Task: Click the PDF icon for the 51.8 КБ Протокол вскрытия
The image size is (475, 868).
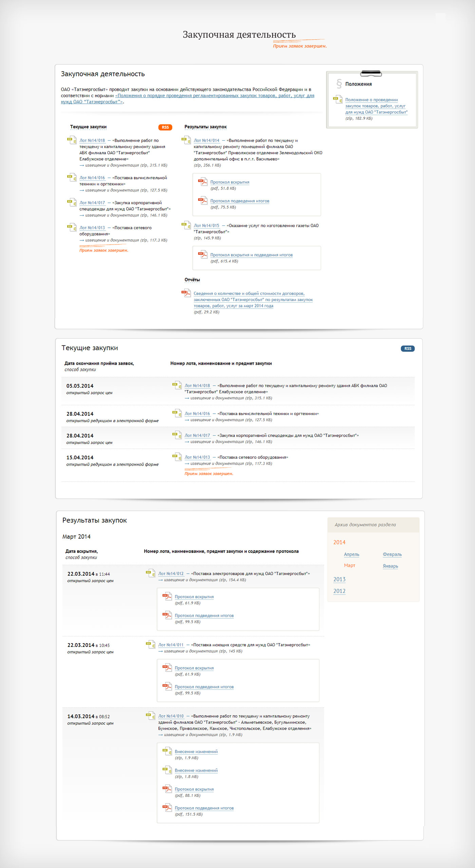Action: [x=203, y=182]
